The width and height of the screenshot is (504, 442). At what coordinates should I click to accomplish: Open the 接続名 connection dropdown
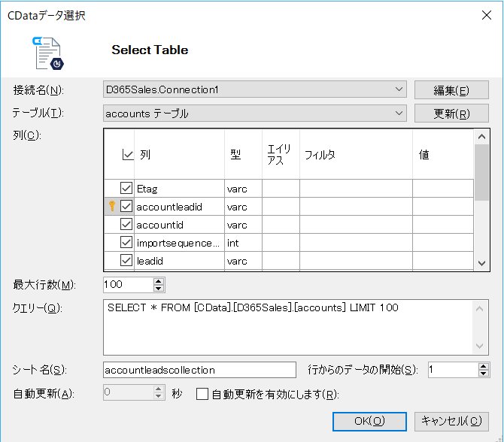click(254, 89)
